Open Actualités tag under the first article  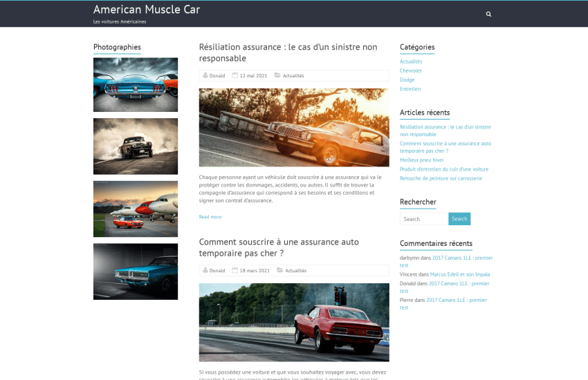[293, 75]
